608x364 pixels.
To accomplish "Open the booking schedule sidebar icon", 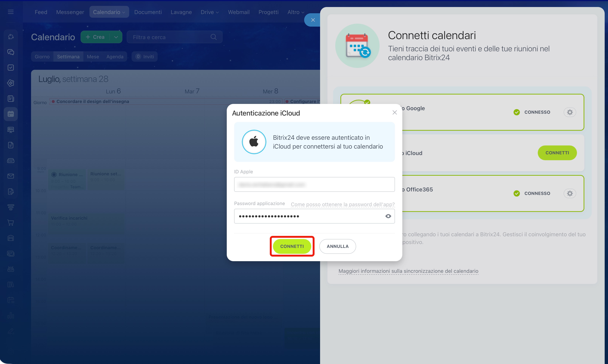I will coord(11,300).
